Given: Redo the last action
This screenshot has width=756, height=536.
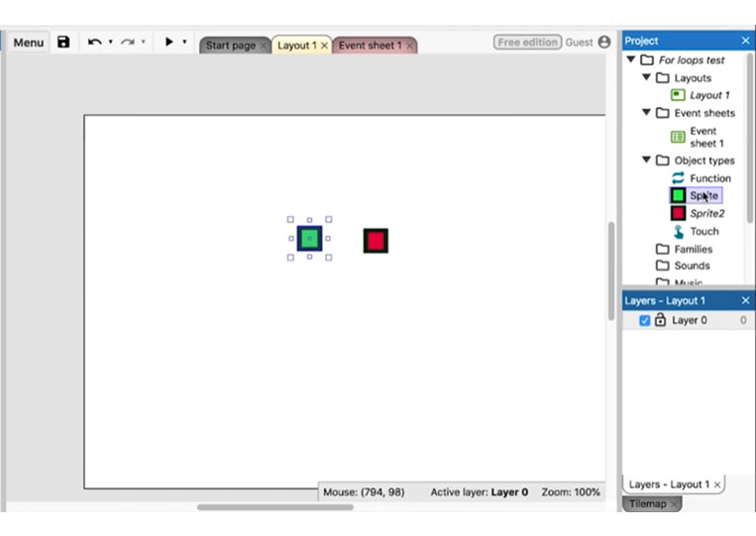Looking at the screenshot, I should point(127,42).
